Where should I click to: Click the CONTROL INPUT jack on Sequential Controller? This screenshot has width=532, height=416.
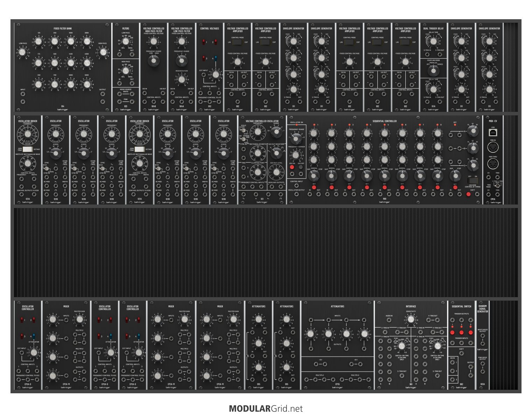(x=297, y=186)
